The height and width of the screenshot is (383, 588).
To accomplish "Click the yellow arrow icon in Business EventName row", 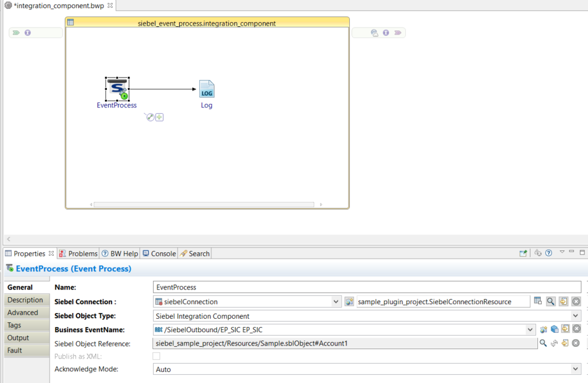I will tap(565, 329).
